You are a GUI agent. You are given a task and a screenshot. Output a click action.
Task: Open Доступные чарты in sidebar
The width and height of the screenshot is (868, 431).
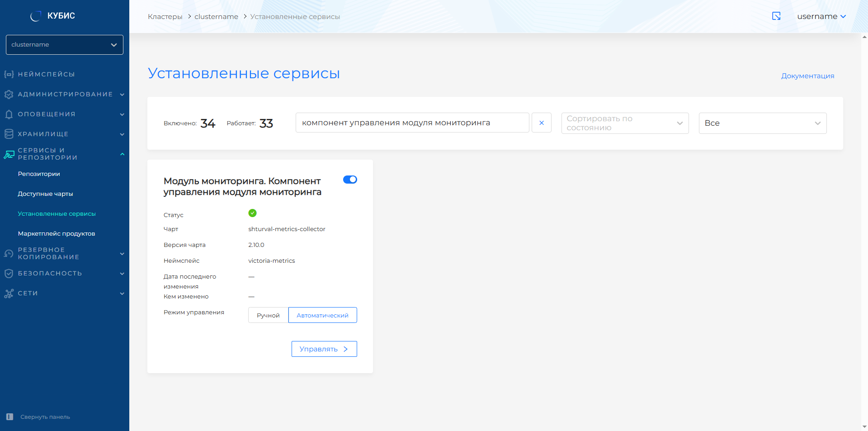pyautogui.click(x=45, y=194)
